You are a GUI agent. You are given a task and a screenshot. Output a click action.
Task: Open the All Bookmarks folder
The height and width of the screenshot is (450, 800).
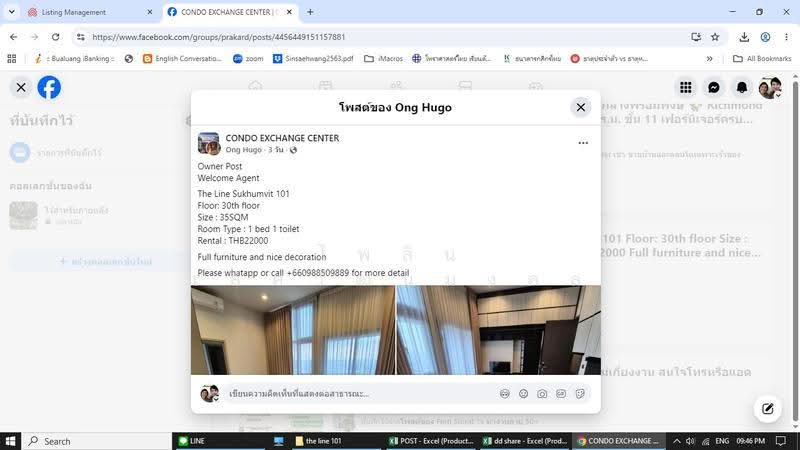pos(762,59)
